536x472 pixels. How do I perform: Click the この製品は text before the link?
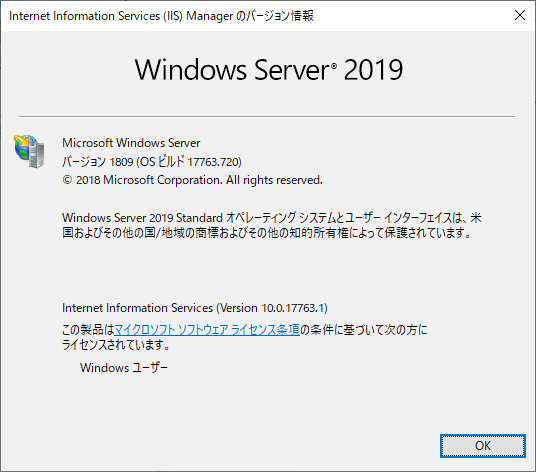coord(88,330)
